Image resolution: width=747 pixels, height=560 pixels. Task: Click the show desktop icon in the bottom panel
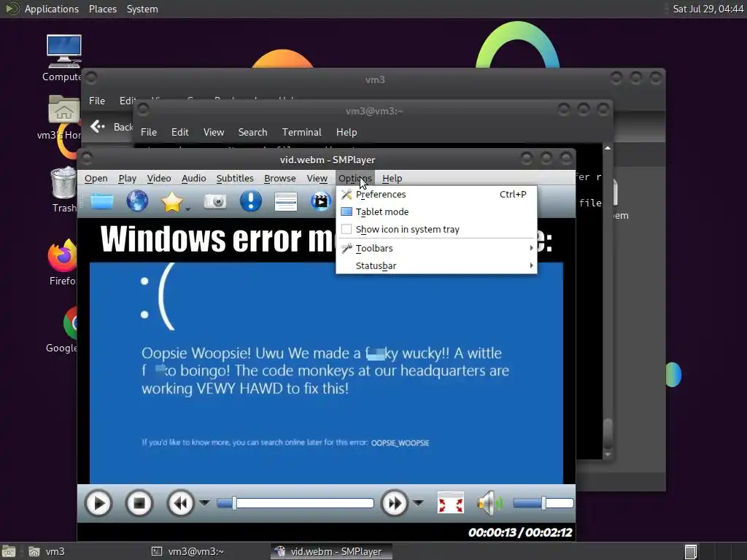click(9, 551)
